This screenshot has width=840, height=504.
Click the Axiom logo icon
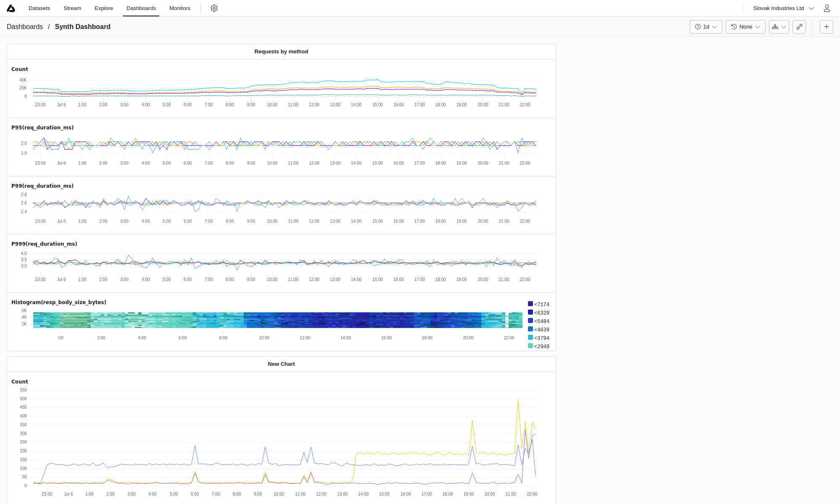[x=11, y=8]
